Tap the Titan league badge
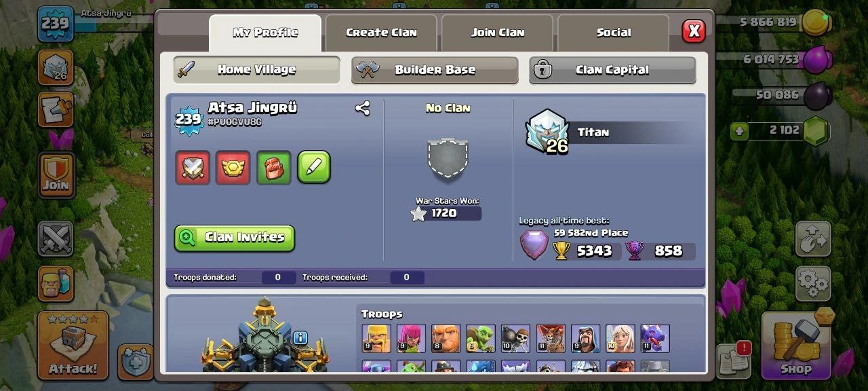The width and height of the screenshot is (868, 391). coord(547,132)
